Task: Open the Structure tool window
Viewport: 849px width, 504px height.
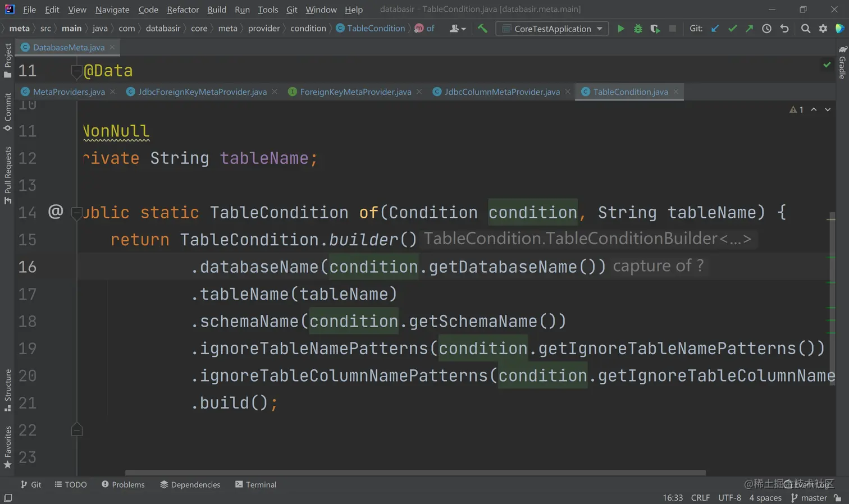Action: (x=8, y=390)
